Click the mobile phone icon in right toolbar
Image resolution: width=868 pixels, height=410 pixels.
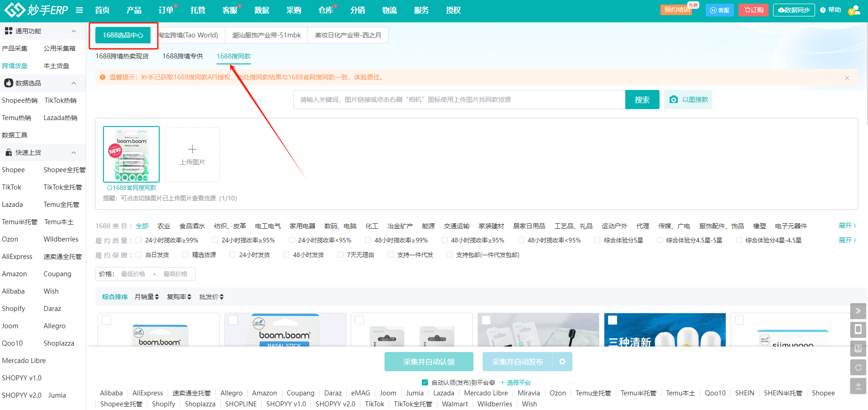858,329
